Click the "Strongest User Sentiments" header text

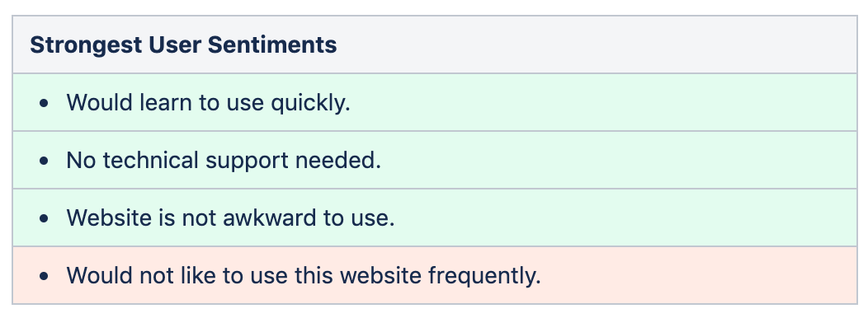(183, 44)
